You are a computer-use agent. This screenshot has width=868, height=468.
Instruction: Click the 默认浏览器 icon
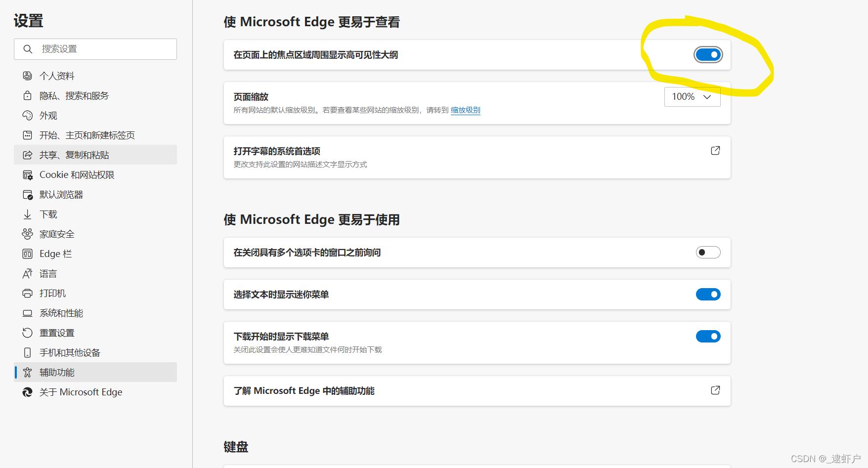[28, 195]
